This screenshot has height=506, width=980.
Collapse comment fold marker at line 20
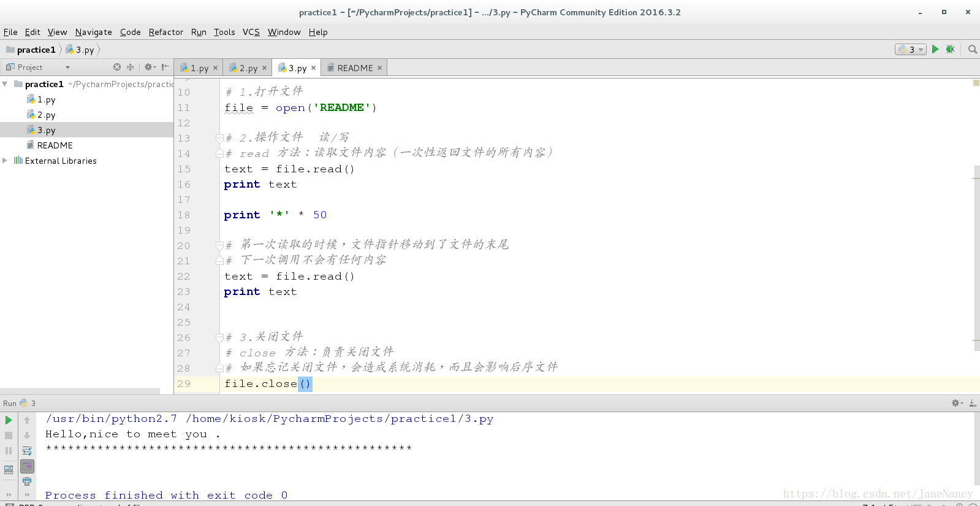[x=219, y=245]
